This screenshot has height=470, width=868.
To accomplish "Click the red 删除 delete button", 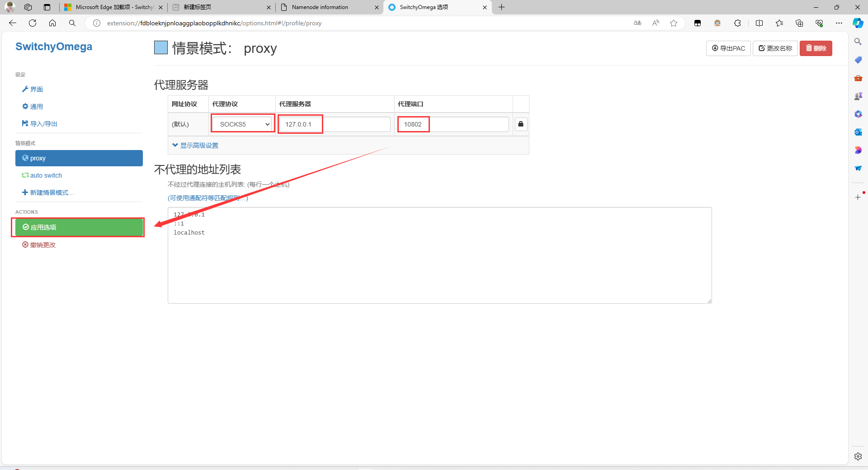I will (x=816, y=48).
